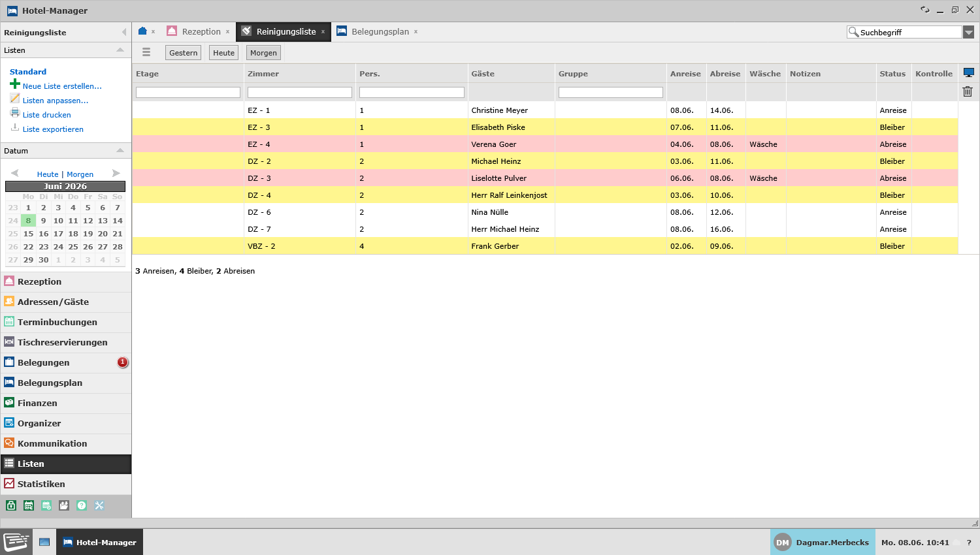Close the Reinigungsliste tab
980x555 pixels.
[x=323, y=31]
